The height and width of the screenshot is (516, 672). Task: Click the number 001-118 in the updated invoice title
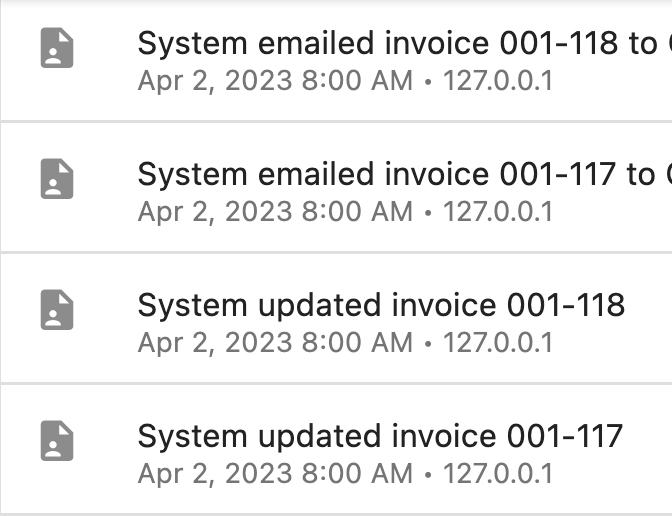click(566, 305)
